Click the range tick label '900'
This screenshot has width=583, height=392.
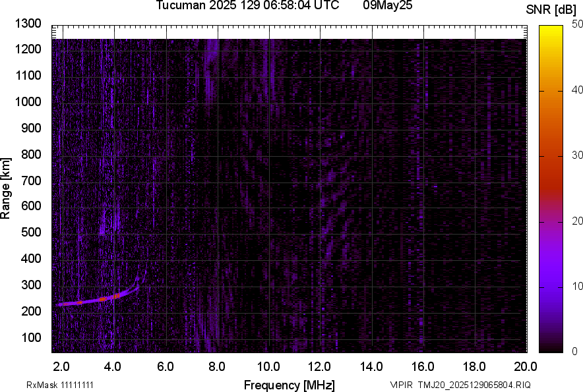pyautogui.click(x=31, y=128)
